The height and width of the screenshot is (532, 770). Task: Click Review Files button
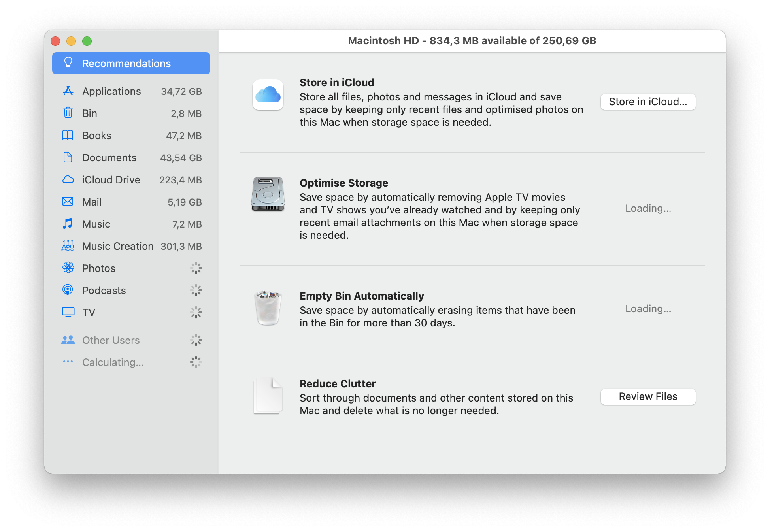[648, 397]
